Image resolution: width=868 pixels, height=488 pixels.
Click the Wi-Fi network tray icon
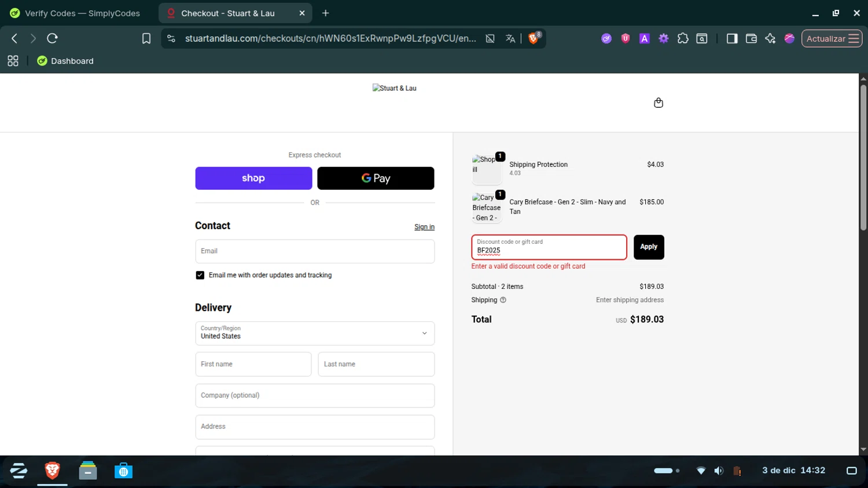tap(701, 471)
